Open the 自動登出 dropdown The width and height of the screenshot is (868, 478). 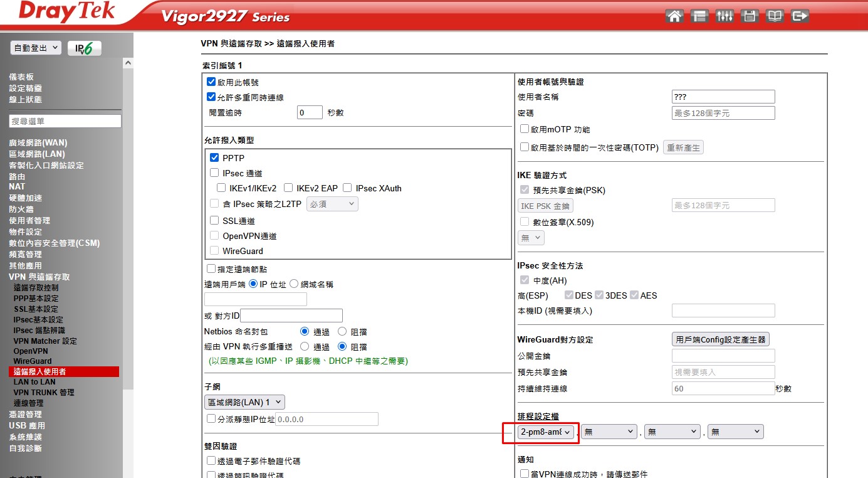pyautogui.click(x=36, y=48)
